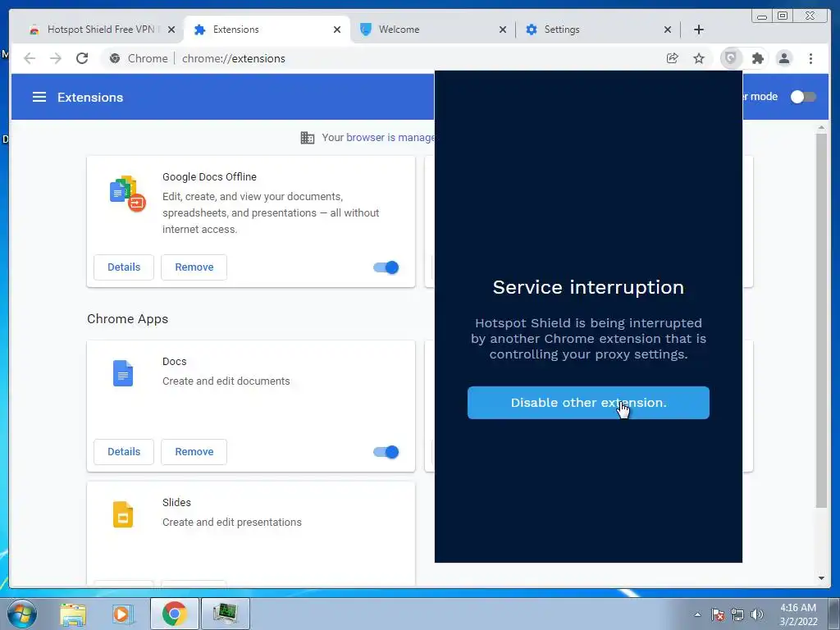Click the taskbar clock 4:16 AM
The width and height of the screenshot is (840, 630).
tap(797, 614)
